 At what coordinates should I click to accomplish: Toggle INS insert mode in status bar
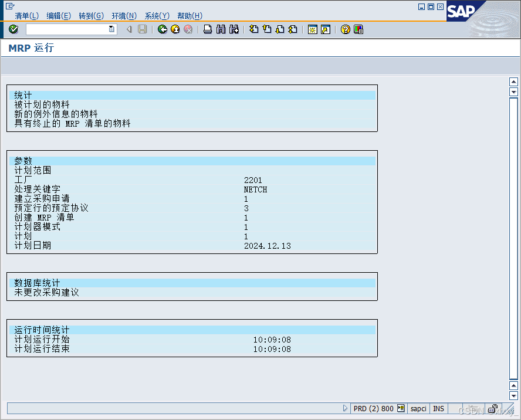pos(438,408)
